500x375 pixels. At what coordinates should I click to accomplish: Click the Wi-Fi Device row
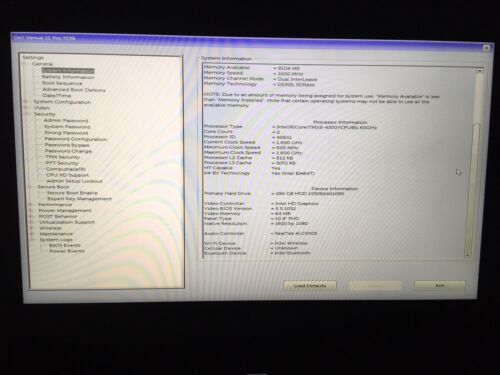(256, 243)
